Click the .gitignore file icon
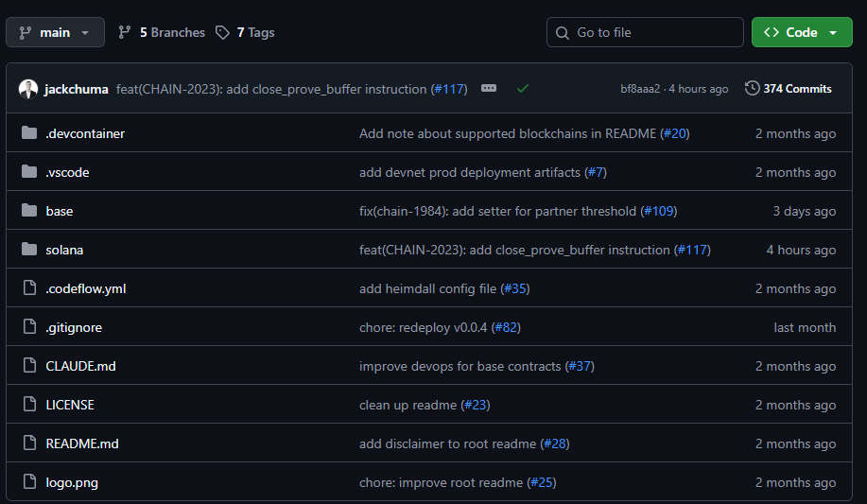The image size is (867, 504). [30, 327]
